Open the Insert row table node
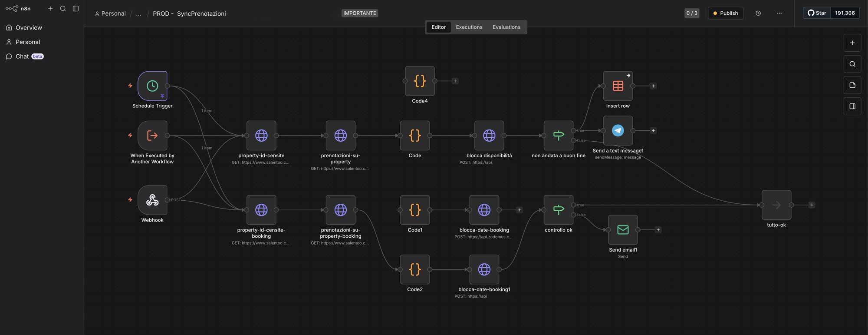 point(618,86)
